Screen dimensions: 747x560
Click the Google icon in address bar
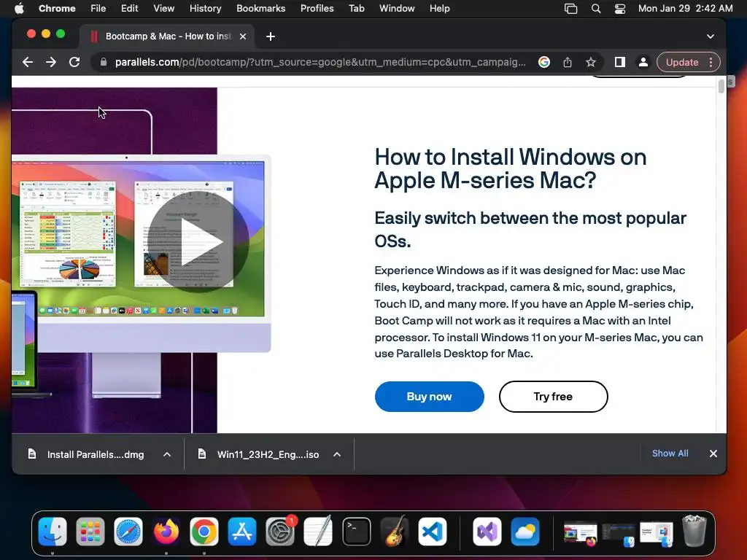544,63
